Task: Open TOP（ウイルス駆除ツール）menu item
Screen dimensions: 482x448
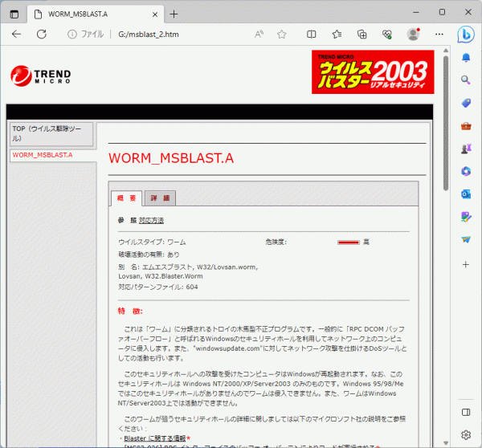Action: click(51, 134)
